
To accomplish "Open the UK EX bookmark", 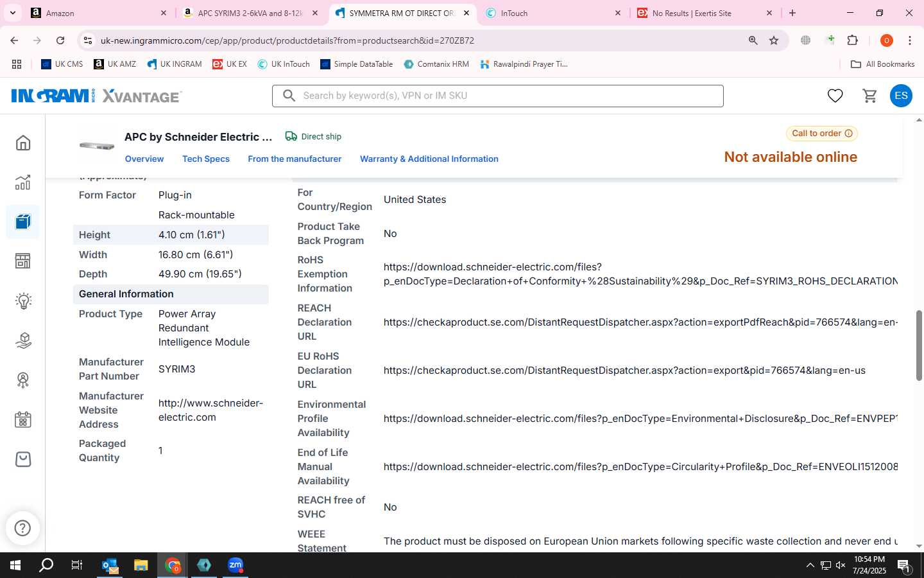I will pos(230,64).
